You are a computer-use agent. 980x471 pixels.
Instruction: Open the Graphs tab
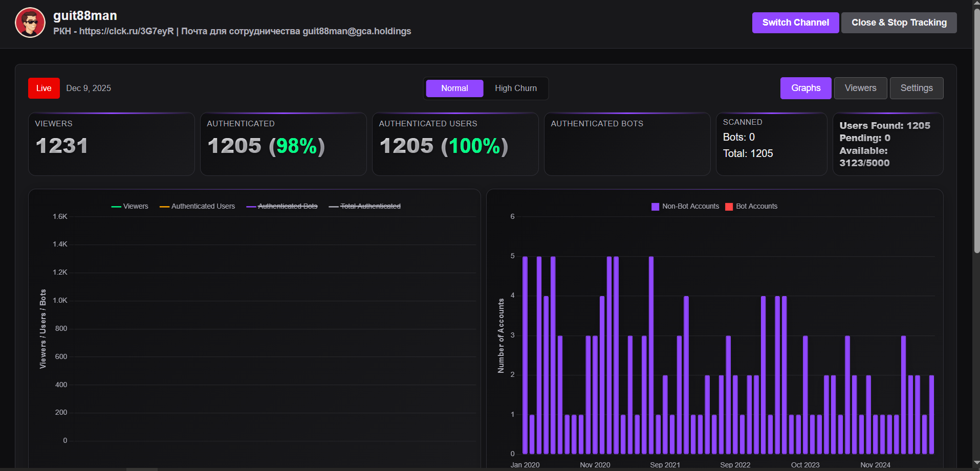[x=806, y=88]
